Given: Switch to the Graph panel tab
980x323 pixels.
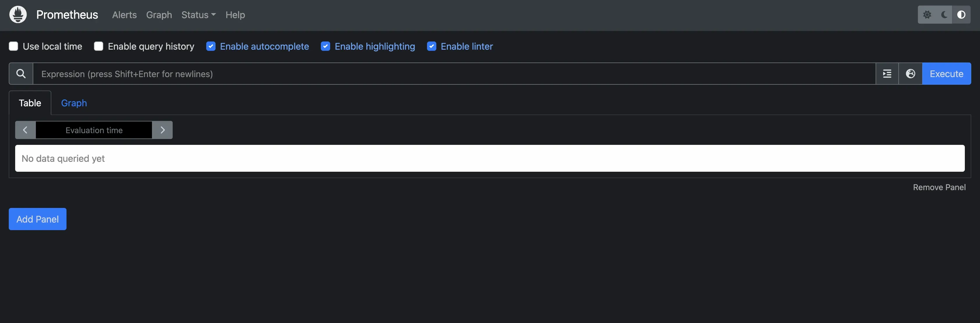Looking at the screenshot, I should [74, 103].
